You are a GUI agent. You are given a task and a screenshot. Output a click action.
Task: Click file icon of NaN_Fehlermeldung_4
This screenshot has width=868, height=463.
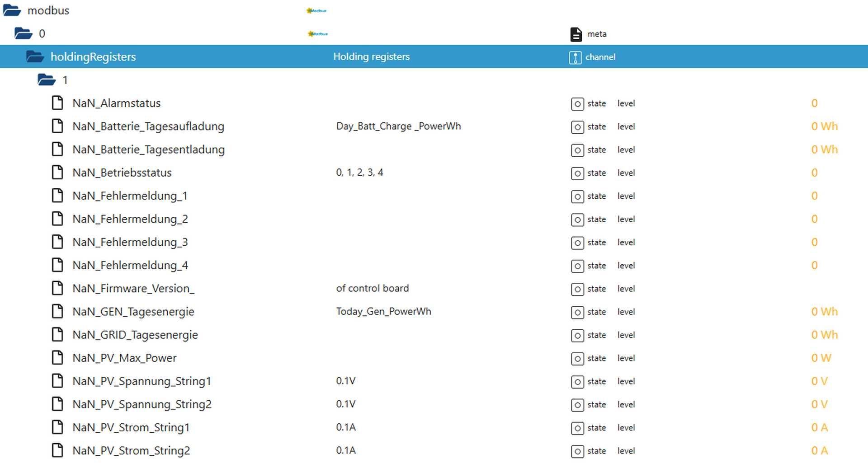(57, 265)
